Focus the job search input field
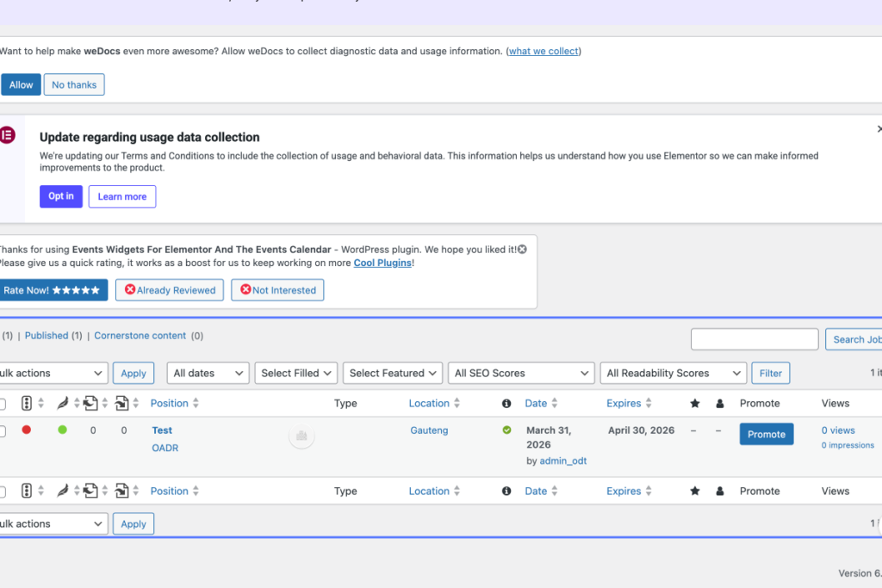 (x=755, y=339)
